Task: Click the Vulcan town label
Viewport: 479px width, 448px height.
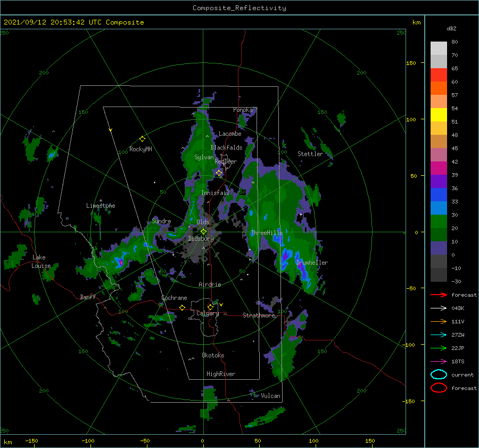Action: click(270, 396)
